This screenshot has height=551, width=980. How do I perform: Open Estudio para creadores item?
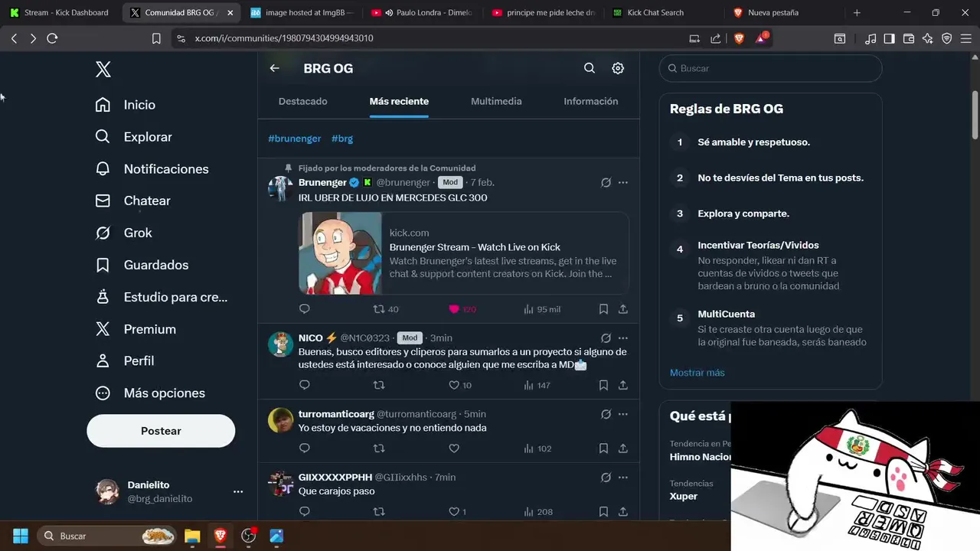(x=161, y=297)
